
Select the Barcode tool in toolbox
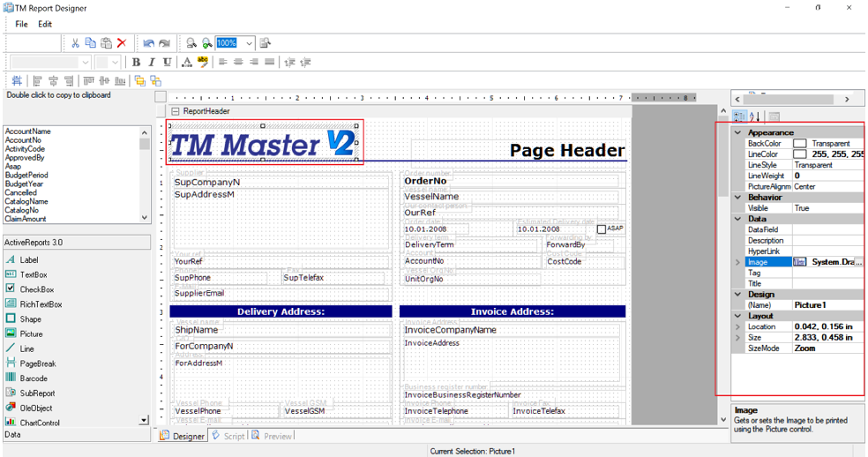pos(34,378)
